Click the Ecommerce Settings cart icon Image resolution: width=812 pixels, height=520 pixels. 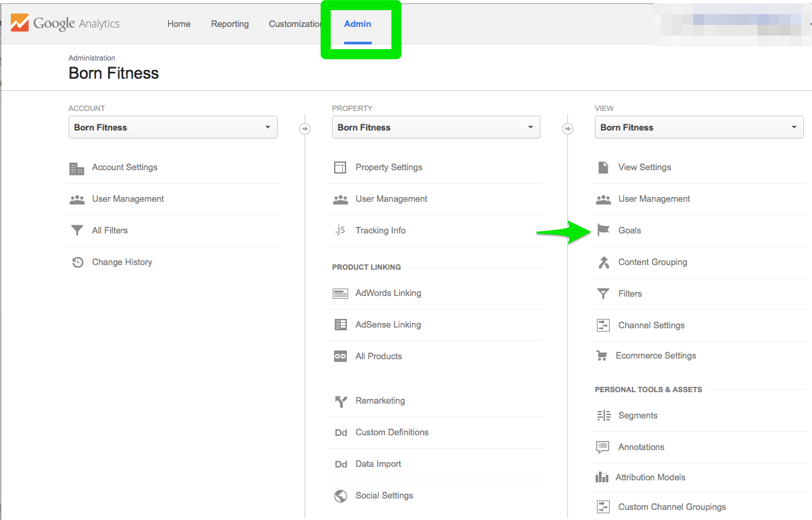[x=602, y=356]
